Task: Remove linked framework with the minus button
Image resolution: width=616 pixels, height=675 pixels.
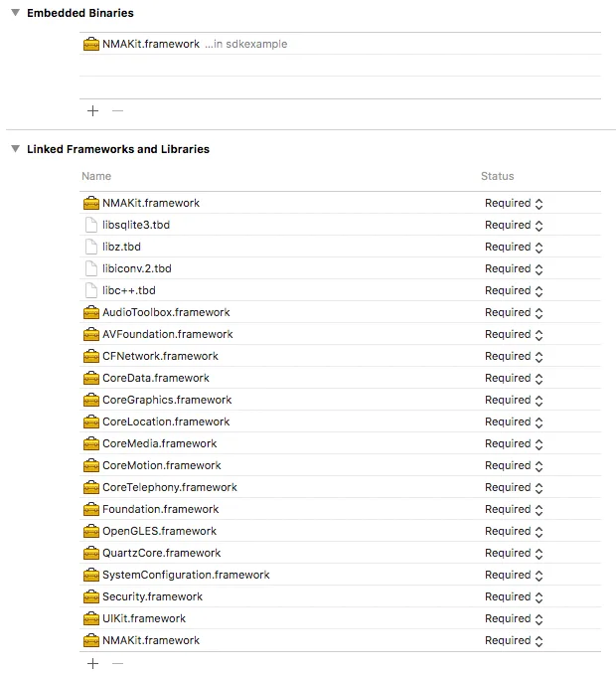Action: (117, 663)
